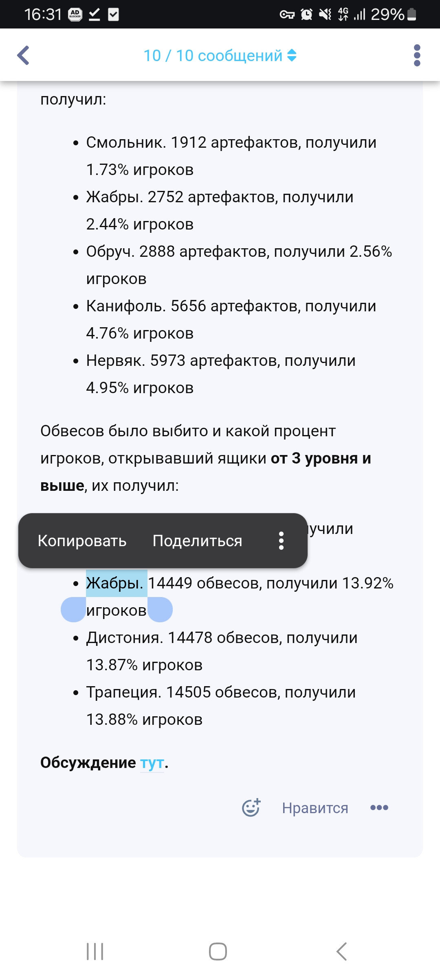Expand the 10 / 10 сообщений selector
Image resolution: width=440 pixels, height=980 pixels.
[220, 55]
